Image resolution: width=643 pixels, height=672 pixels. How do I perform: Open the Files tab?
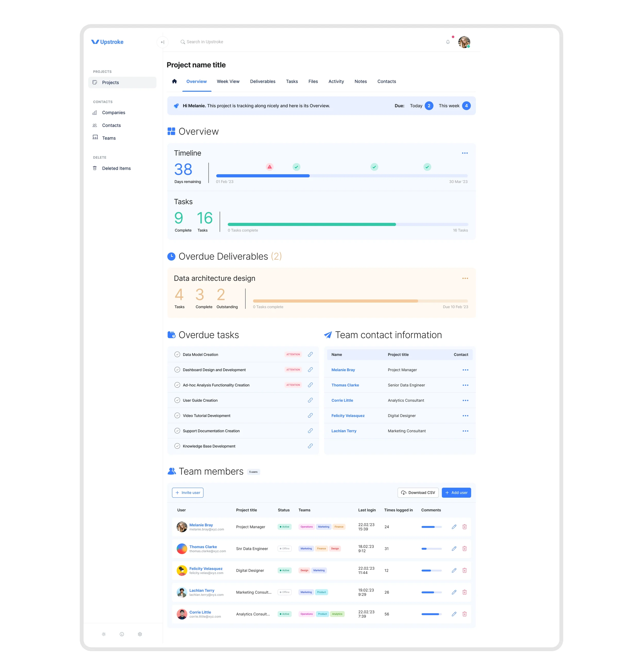point(313,81)
